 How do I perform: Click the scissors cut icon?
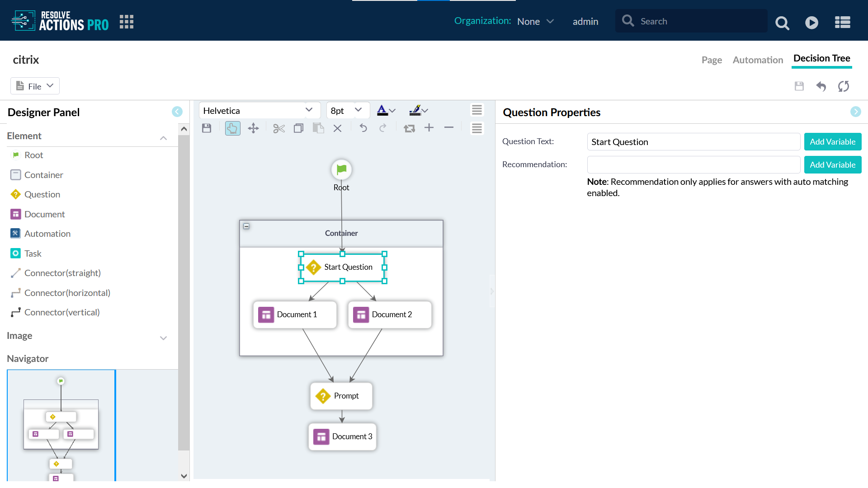point(279,129)
